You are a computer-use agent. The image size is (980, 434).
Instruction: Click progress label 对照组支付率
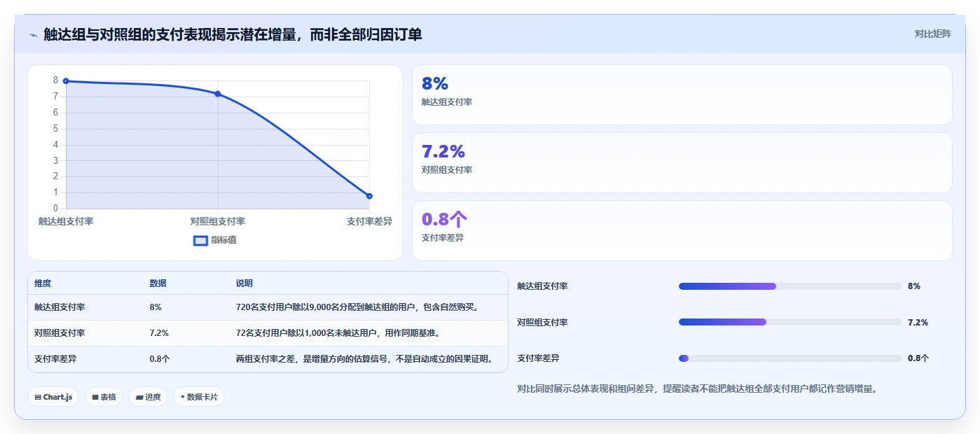(542, 323)
